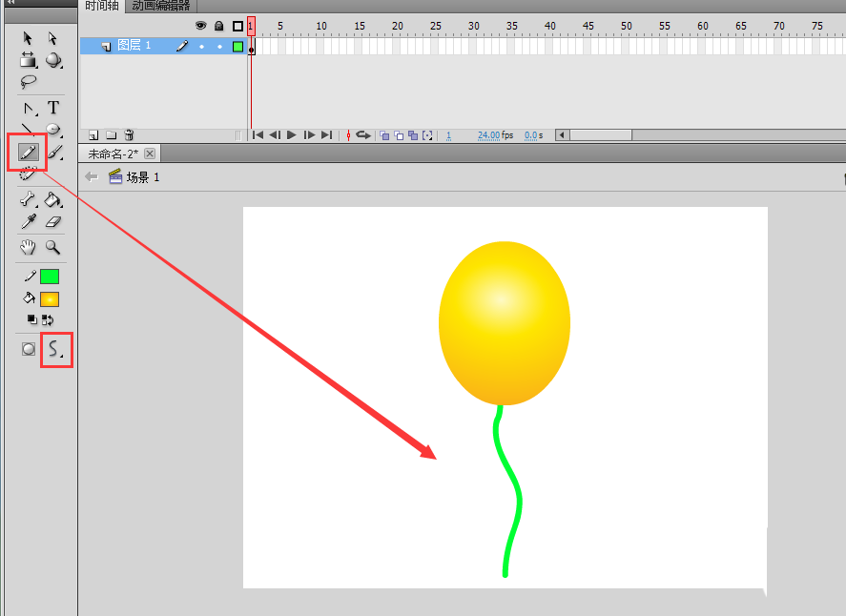Click the current frame number 1 field

[448, 135]
